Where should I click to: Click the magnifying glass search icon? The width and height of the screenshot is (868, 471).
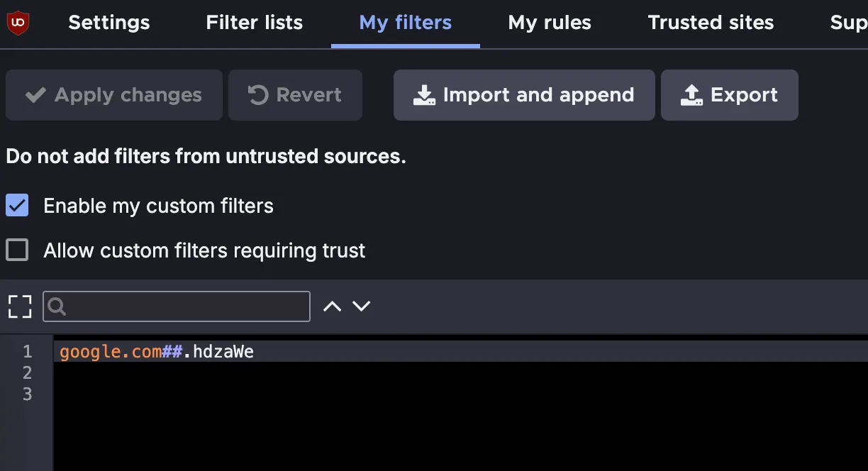pyautogui.click(x=56, y=306)
